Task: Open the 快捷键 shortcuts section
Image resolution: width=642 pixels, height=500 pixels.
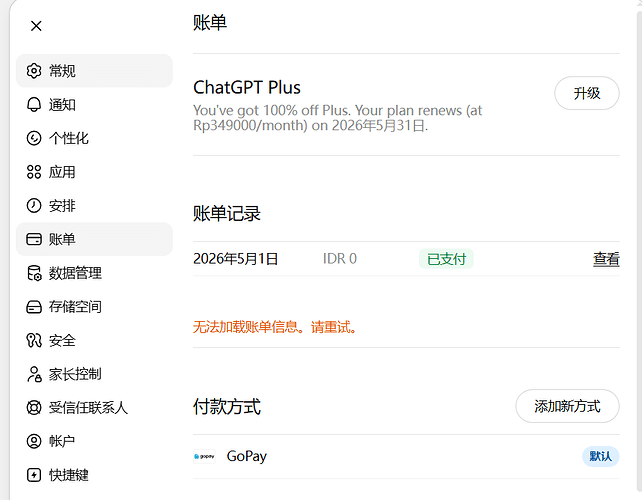Action: tap(94, 475)
